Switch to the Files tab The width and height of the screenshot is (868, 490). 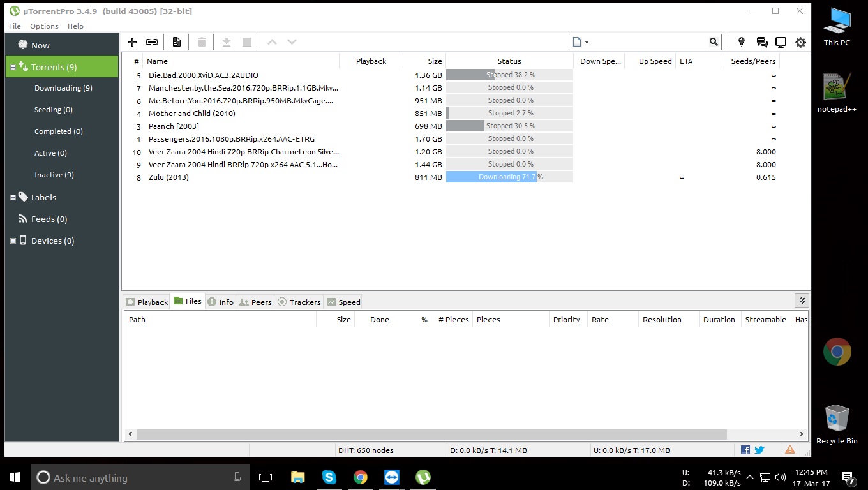point(188,301)
